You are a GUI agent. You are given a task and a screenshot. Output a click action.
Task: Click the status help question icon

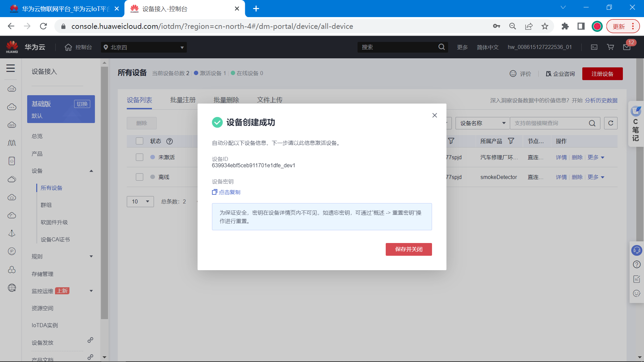tap(170, 141)
